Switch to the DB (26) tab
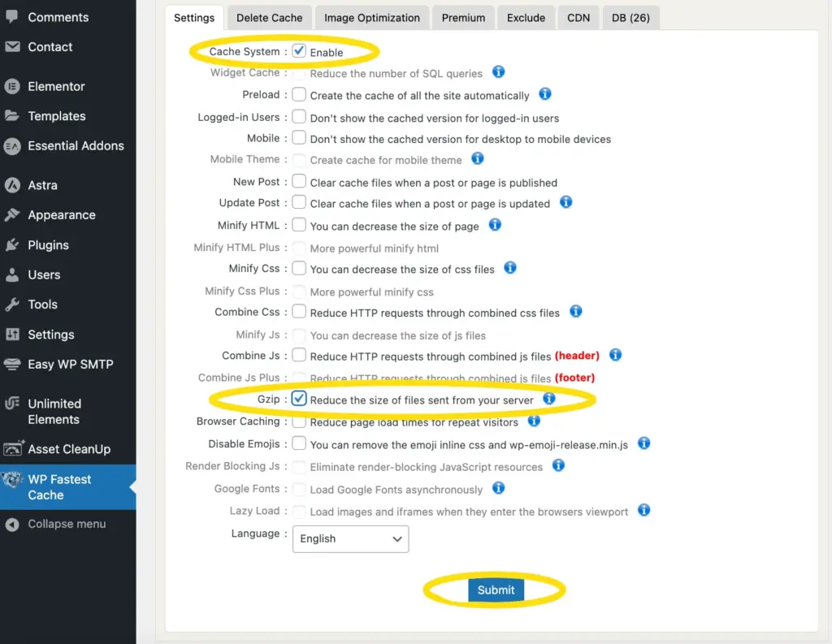832x644 pixels. [x=630, y=18]
